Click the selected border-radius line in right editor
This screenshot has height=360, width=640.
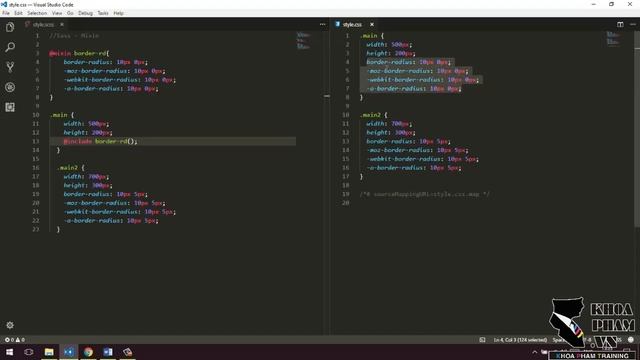click(409, 62)
